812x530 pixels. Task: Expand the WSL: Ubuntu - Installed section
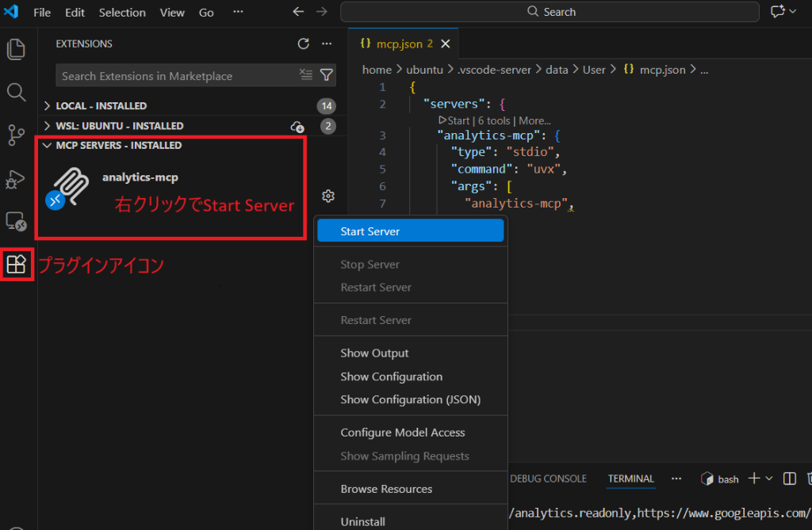[x=48, y=126]
